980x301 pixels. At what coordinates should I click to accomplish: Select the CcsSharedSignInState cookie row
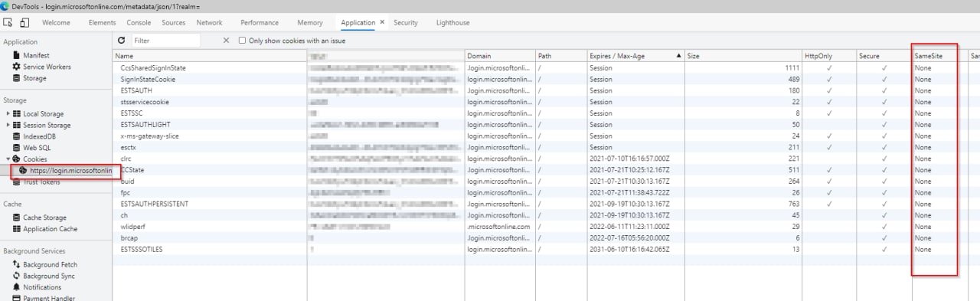tap(546, 68)
